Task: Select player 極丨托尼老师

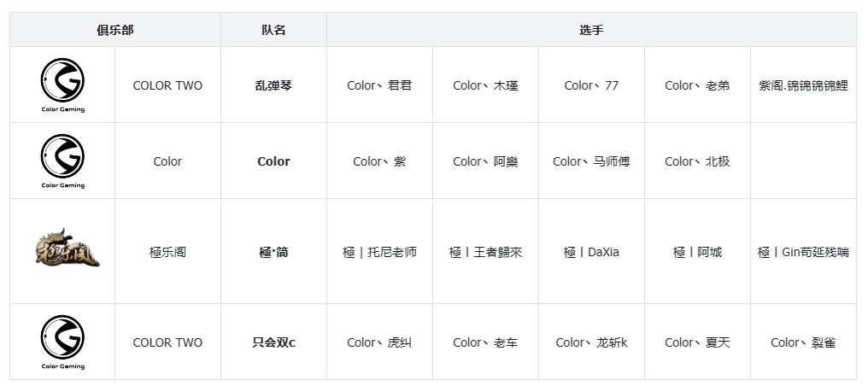Action: [x=379, y=252]
